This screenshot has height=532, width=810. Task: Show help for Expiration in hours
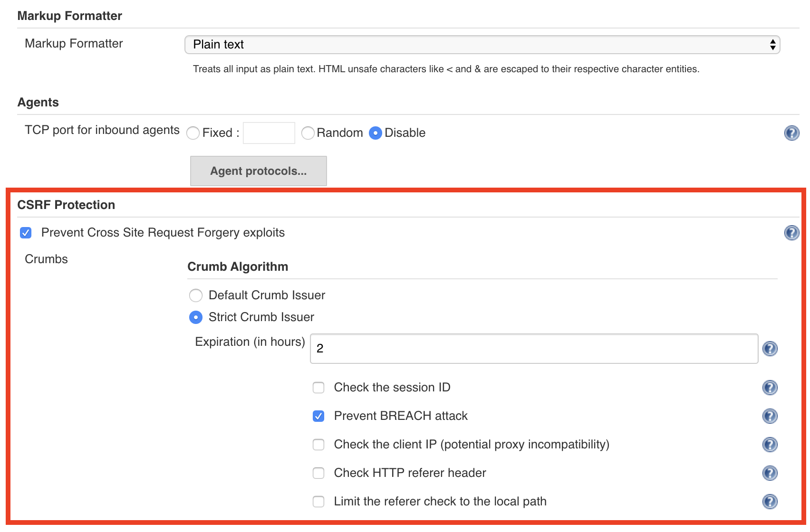click(x=770, y=349)
